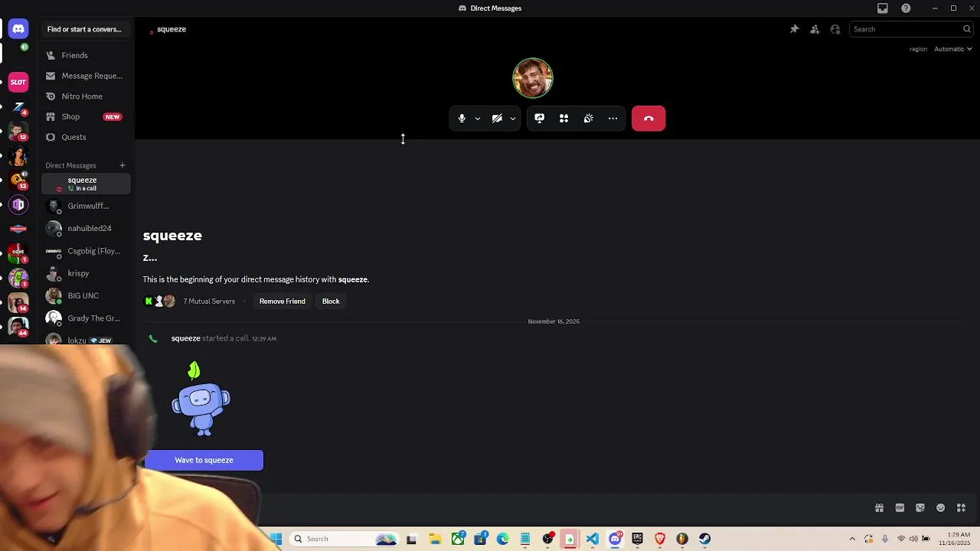Open the sticker picker

point(920,507)
